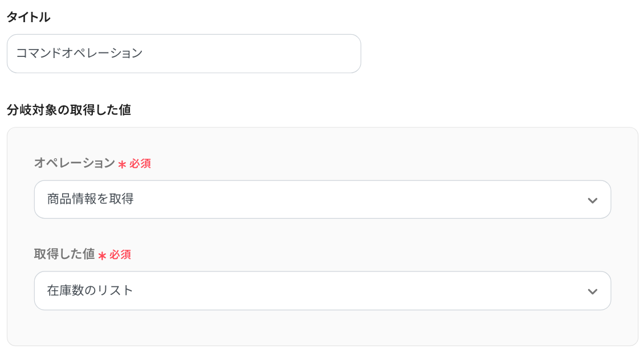Click the red asterisk beside 取得した値

(x=102, y=256)
